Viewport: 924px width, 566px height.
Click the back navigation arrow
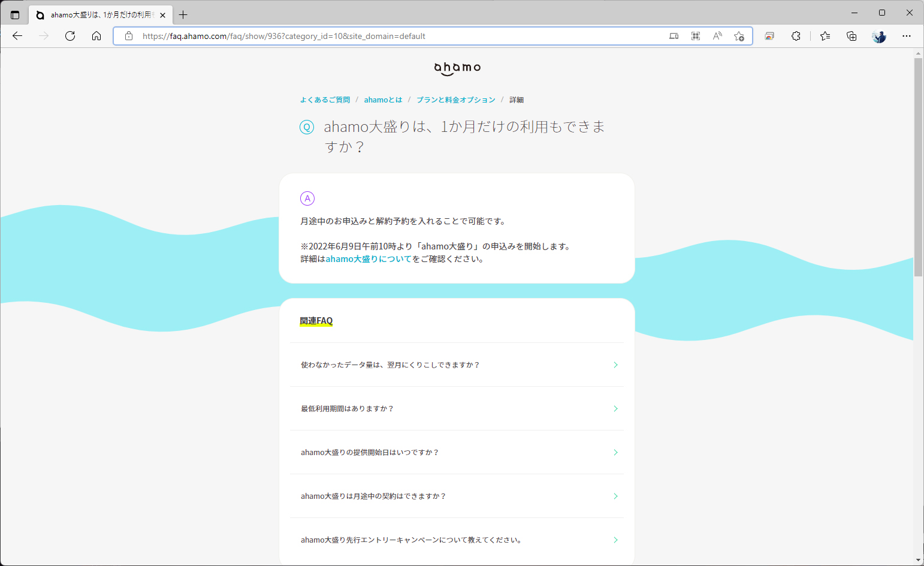[17, 36]
